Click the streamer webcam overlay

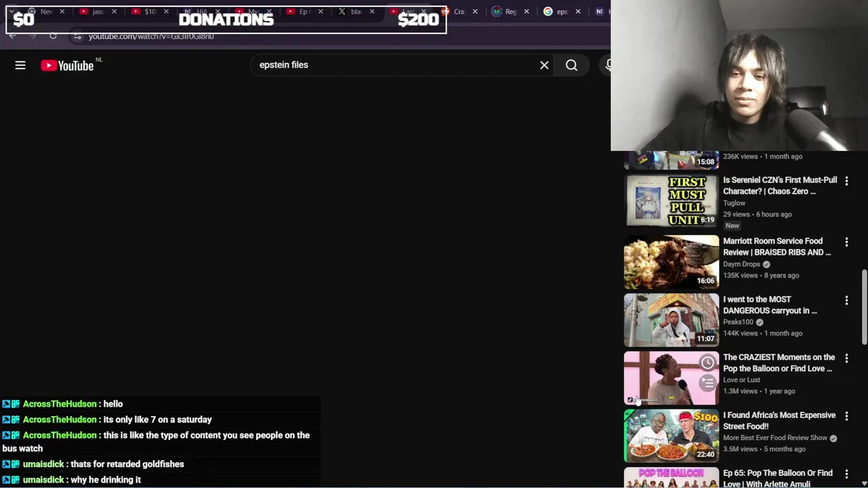tap(739, 75)
